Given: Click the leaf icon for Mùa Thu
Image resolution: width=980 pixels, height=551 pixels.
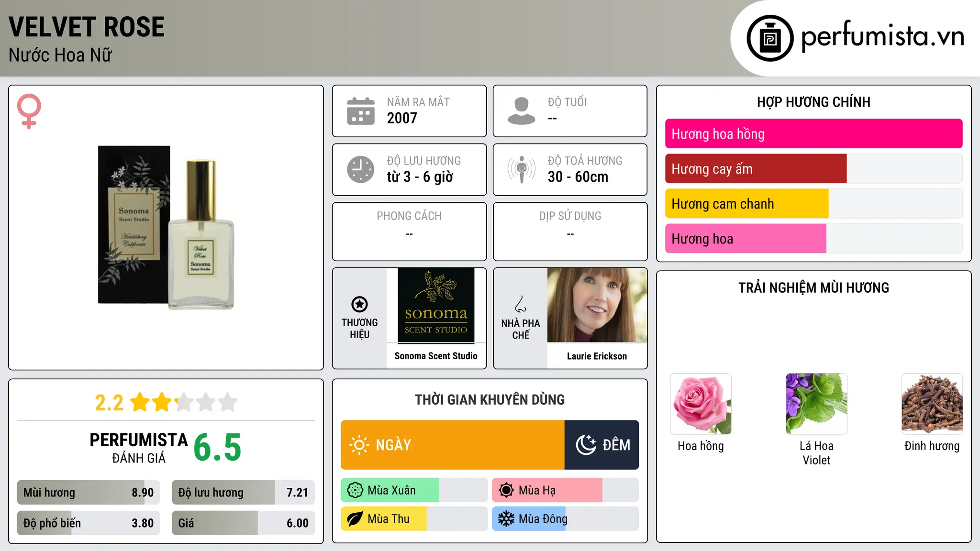Looking at the screenshot, I should (355, 519).
